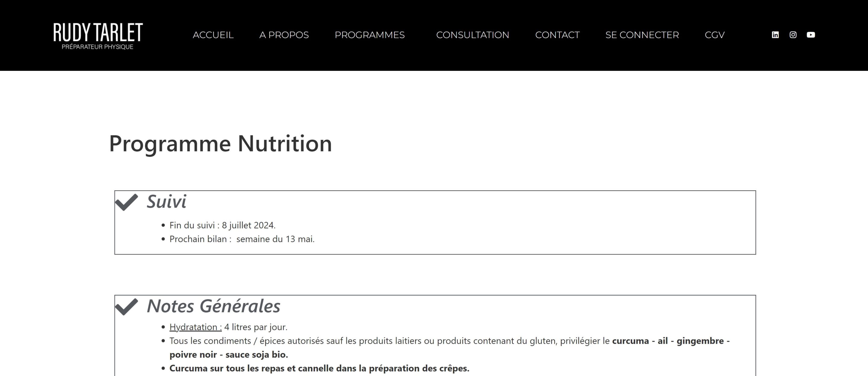View the CGV terms page
The image size is (868, 376).
coord(715,35)
